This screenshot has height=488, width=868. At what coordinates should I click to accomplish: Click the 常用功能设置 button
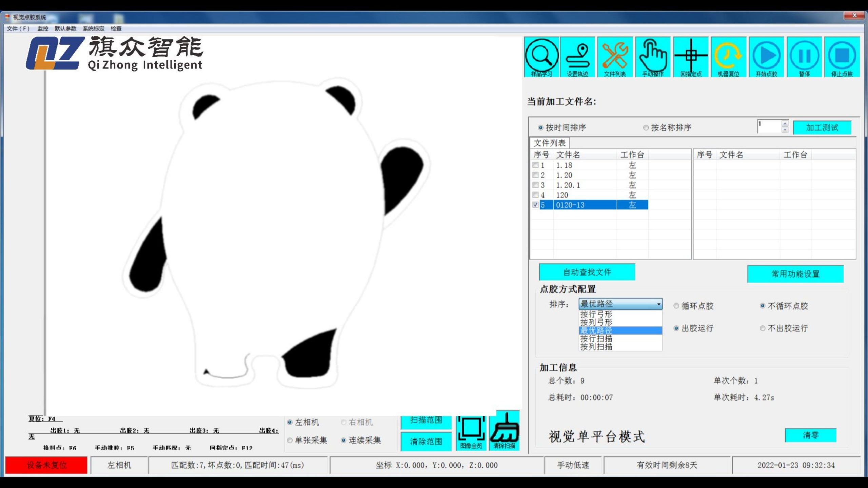coord(795,274)
